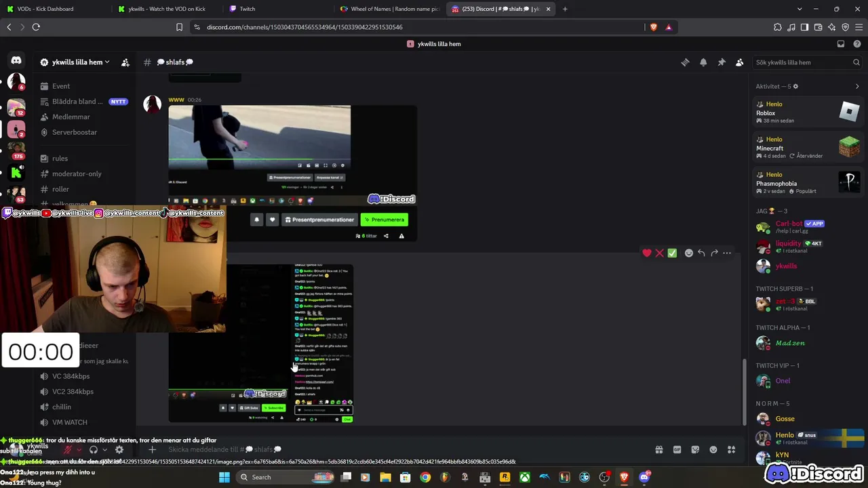Toggle headphone deafen in user panel
Viewport: 868px width, 488px height.
(94, 449)
